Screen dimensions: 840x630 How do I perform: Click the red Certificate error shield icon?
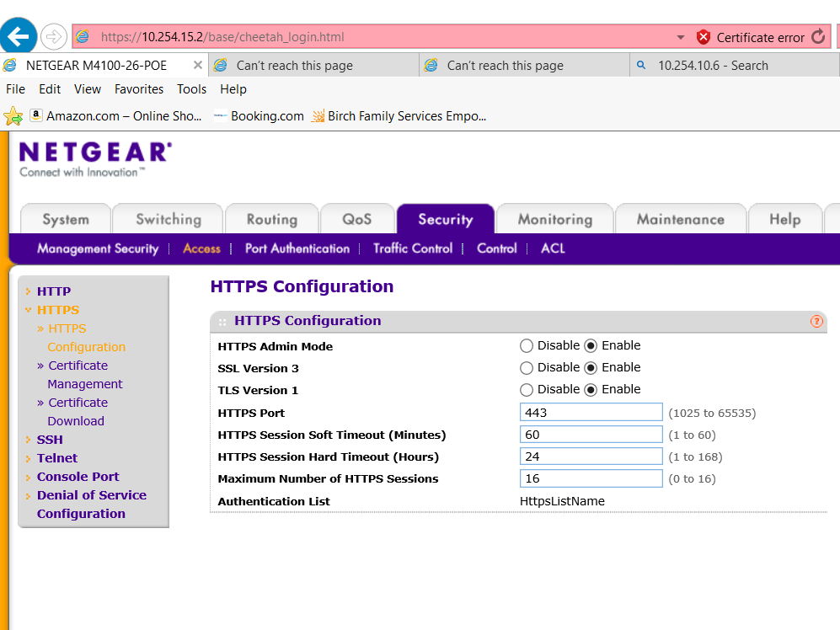click(703, 37)
